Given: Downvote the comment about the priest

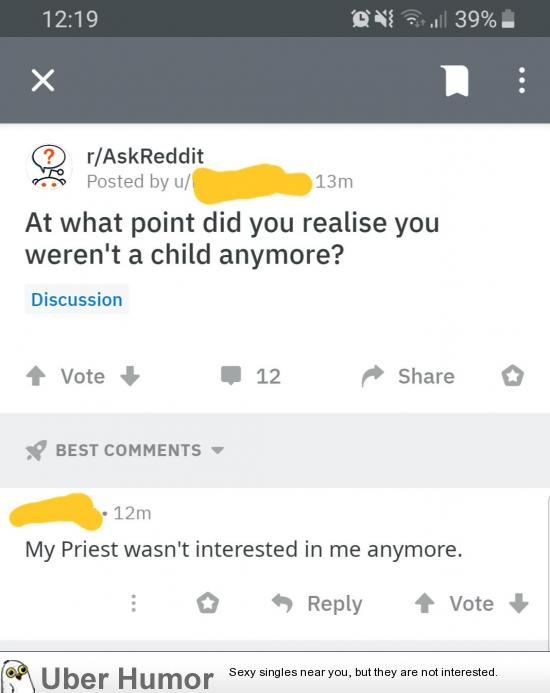Looking at the screenshot, I should [x=519, y=603].
